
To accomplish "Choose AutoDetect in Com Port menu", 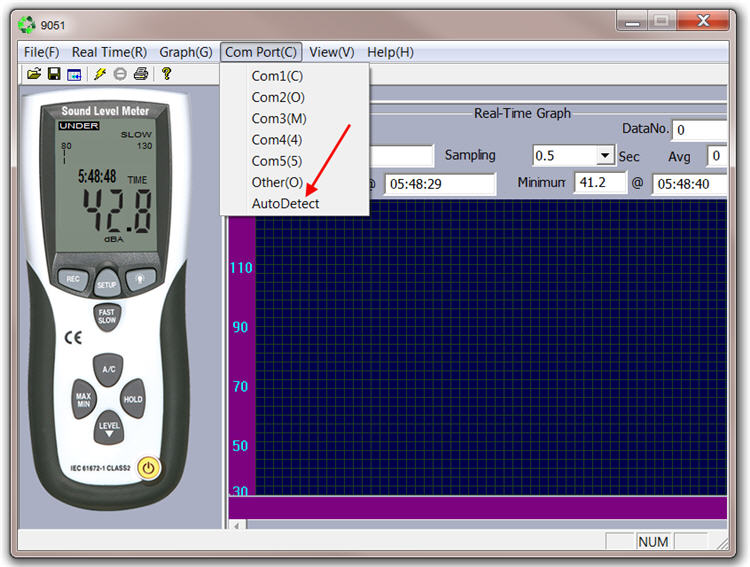I will pyautogui.click(x=295, y=204).
